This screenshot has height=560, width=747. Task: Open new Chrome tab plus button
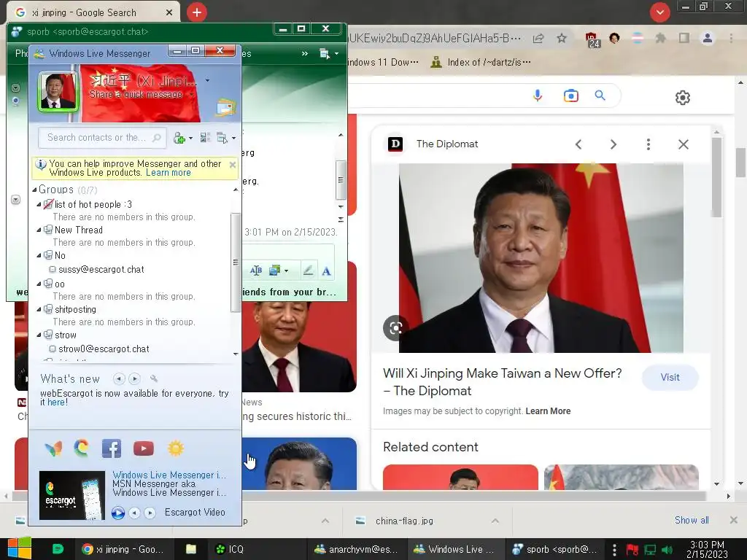pos(197,12)
